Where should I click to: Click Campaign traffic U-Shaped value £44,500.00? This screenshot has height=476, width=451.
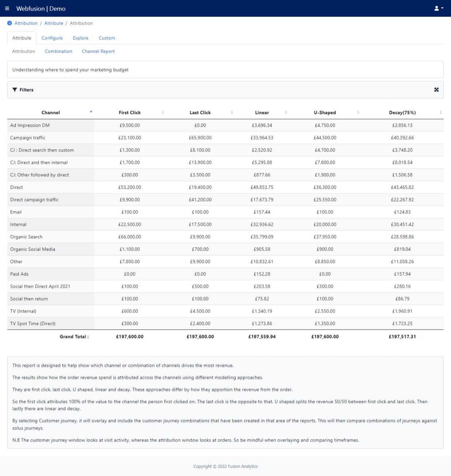tap(325, 138)
